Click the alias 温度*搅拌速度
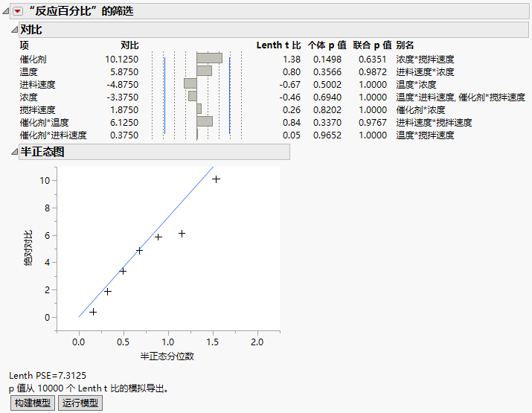This screenshot has width=532, height=413. 425,135
